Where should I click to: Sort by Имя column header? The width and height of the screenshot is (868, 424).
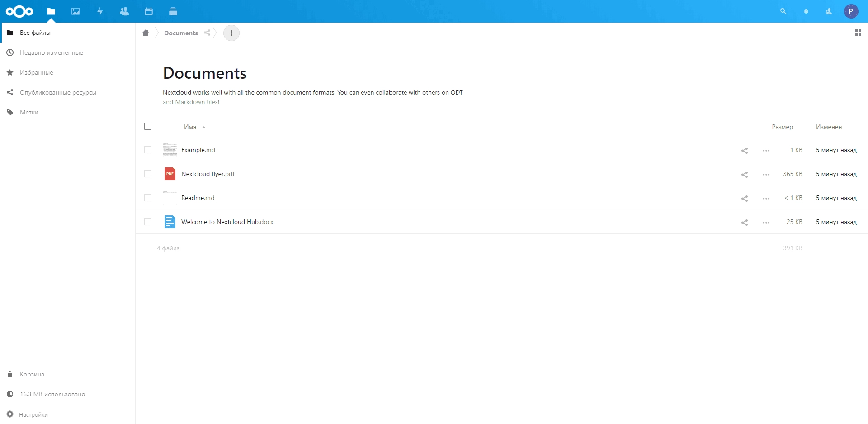190,127
